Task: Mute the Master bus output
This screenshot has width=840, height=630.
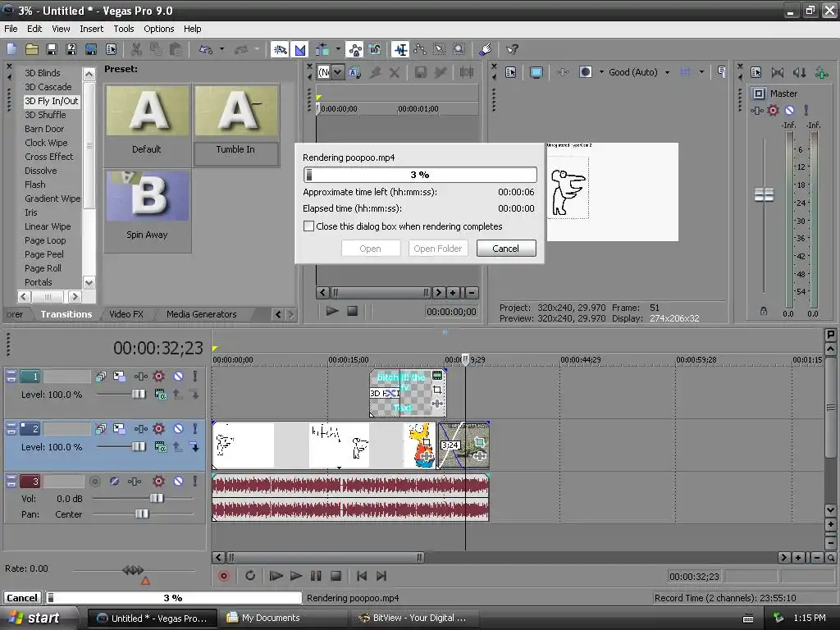Action: pos(790,111)
